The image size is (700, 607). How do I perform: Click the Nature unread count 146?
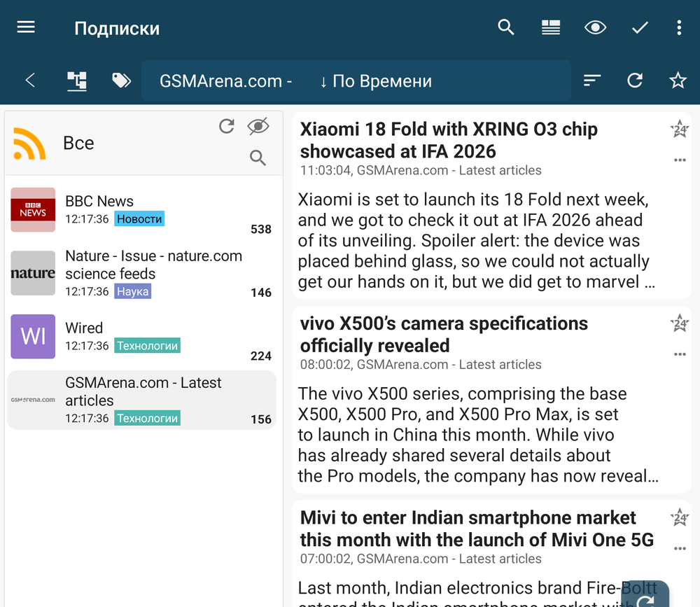[261, 293]
